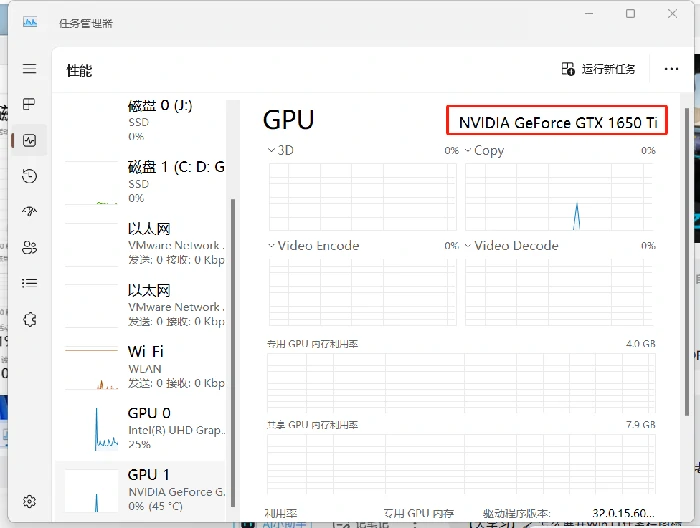Image resolution: width=700 pixels, height=528 pixels.
Task: Click the 7.9 GB shared memory value
Action: coord(641,424)
